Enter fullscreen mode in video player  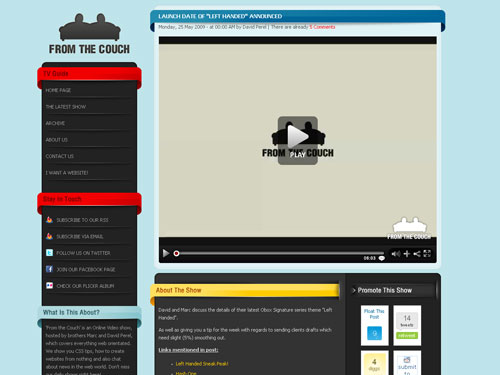427,254
